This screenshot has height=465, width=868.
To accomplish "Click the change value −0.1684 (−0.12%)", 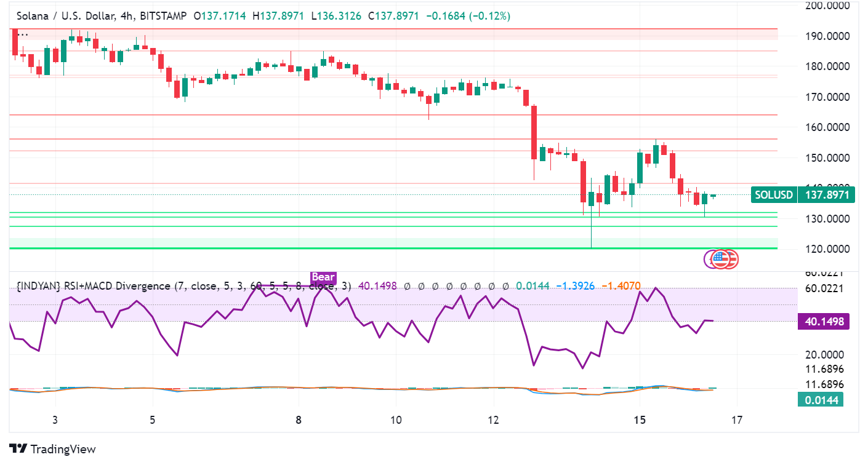I will pyautogui.click(x=470, y=17).
